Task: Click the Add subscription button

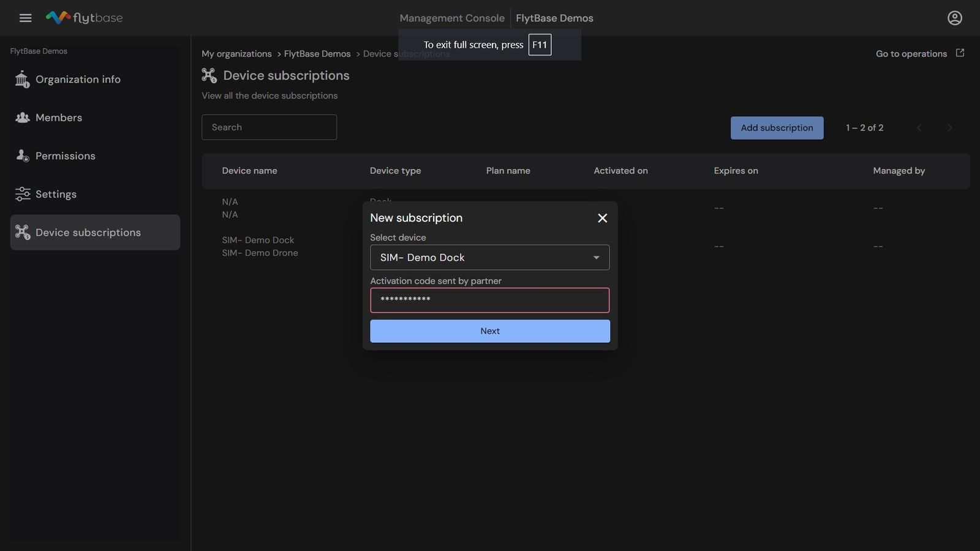Action: (777, 127)
